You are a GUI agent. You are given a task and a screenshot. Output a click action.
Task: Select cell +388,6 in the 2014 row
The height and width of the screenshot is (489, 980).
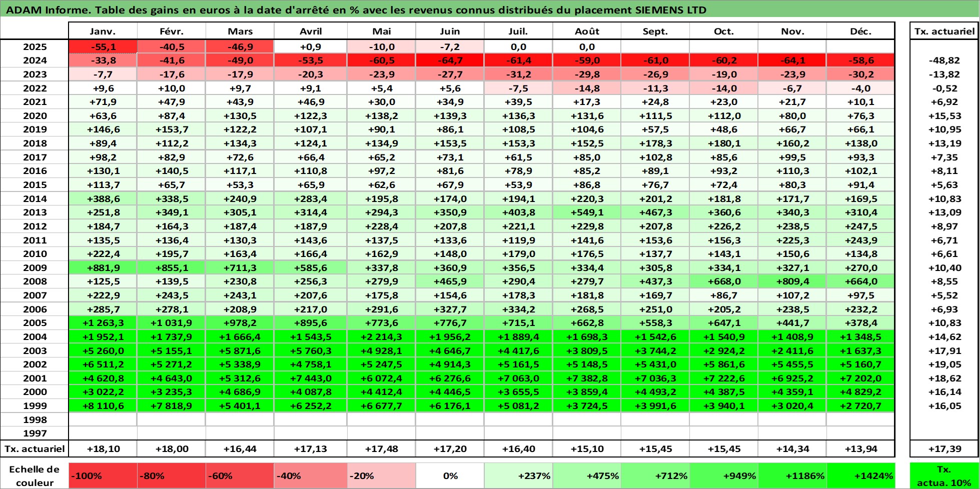coord(103,199)
